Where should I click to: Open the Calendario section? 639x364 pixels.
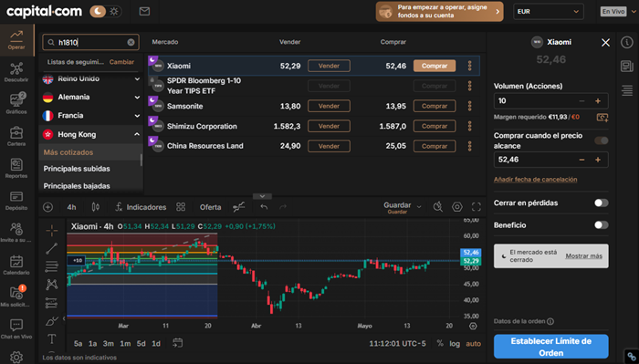tap(16, 265)
